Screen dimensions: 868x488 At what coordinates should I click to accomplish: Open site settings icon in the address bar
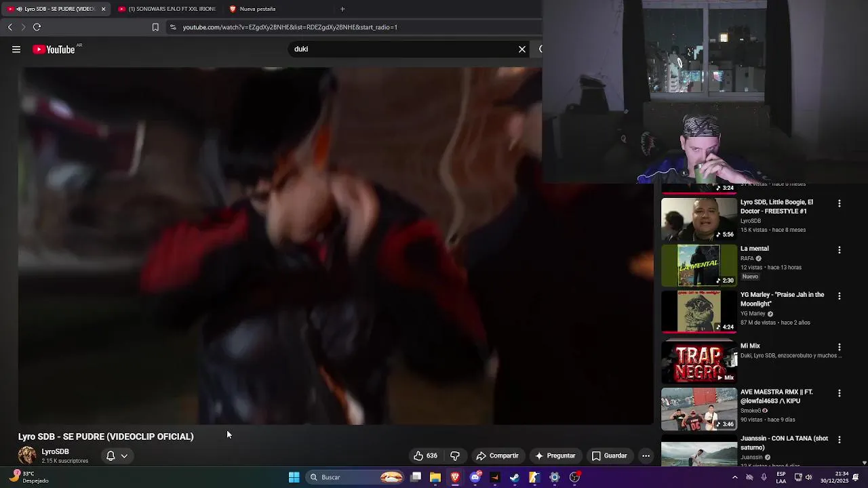173,27
